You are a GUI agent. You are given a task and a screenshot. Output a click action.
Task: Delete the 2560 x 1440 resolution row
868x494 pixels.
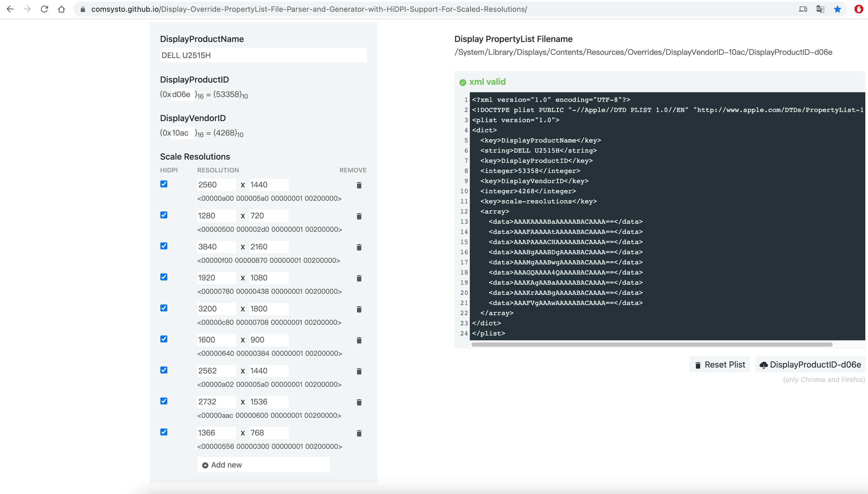coord(359,185)
